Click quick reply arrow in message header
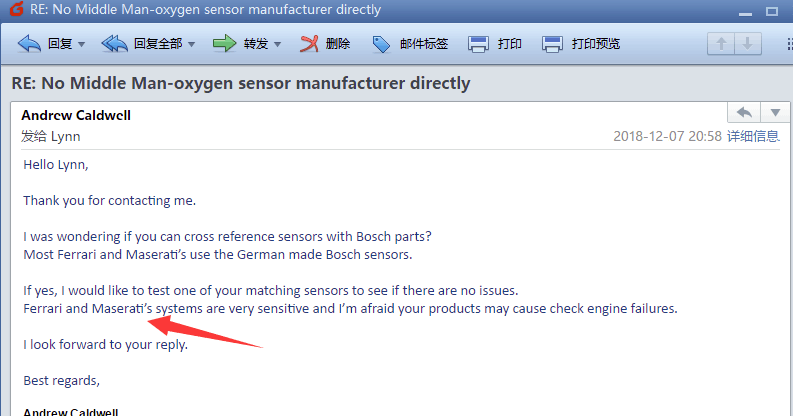 pyautogui.click(x=744, y=112)
